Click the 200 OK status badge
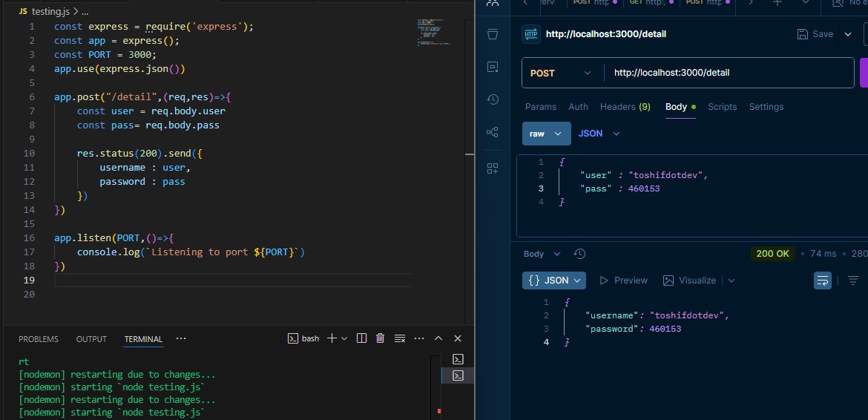The image size is (868, 420). [x=772, y=254]
